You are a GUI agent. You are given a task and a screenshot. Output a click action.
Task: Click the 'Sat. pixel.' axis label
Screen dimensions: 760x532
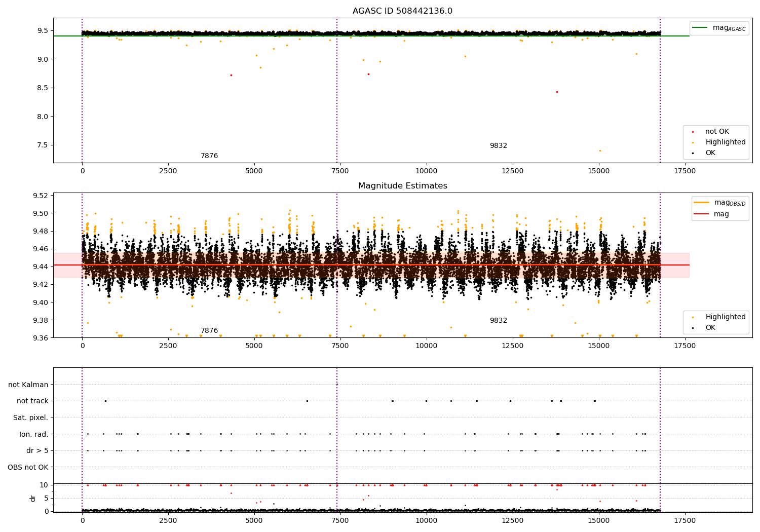click(x=31, y=417)
